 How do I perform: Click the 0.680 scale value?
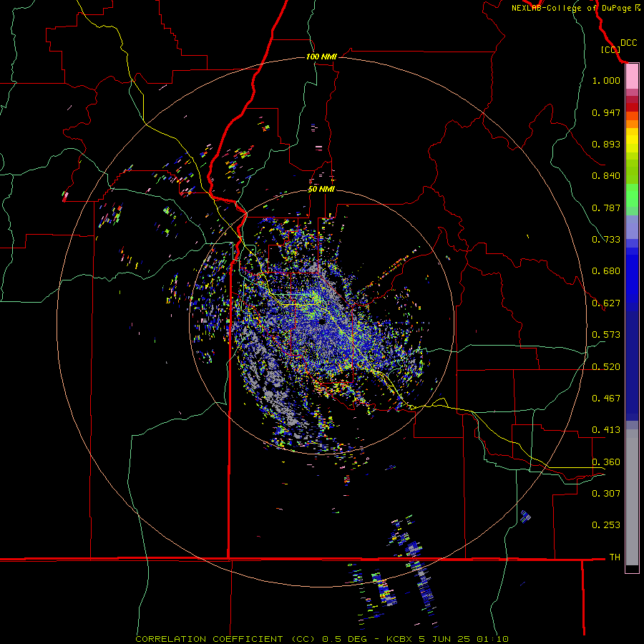[606, 271]
